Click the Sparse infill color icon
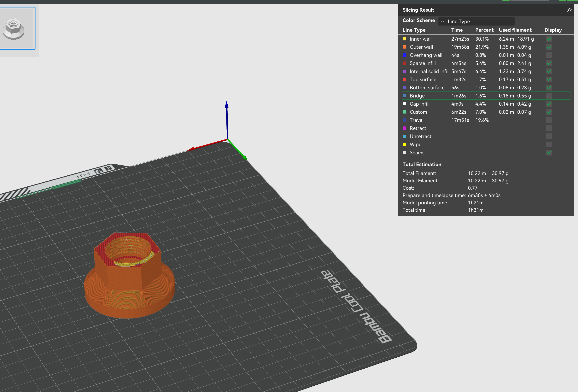The height and width of the screenshot is (392, 578). pyautogui.click(x=405, y=63)
